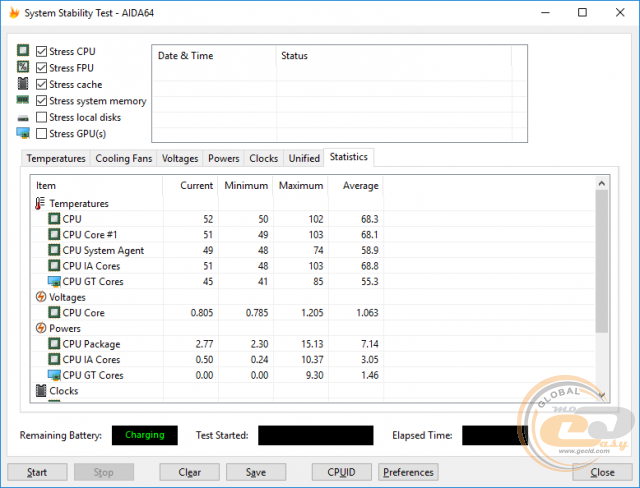Viewport: 640px width, 488px height.
Task: Click the Powers lightning icon
Action: click(40, 328)
